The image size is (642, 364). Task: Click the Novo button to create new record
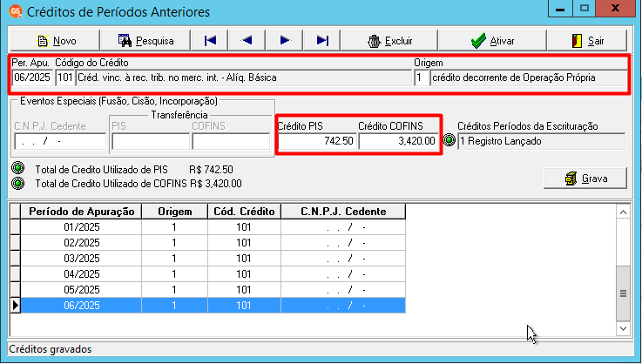(x=55, y=41)
